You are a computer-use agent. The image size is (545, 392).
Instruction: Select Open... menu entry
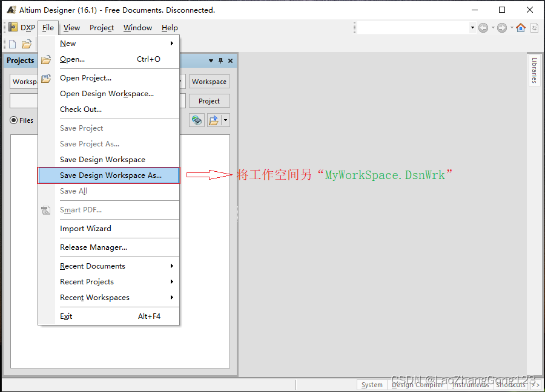tap(108, 59)
